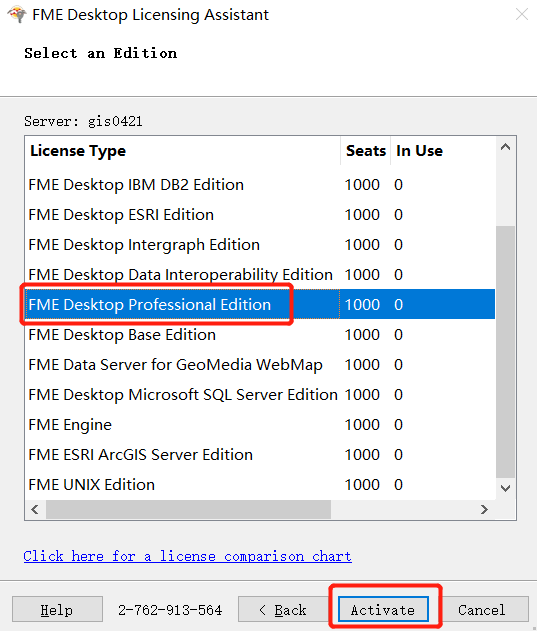Click the seats value of Professional Edition

362,305
